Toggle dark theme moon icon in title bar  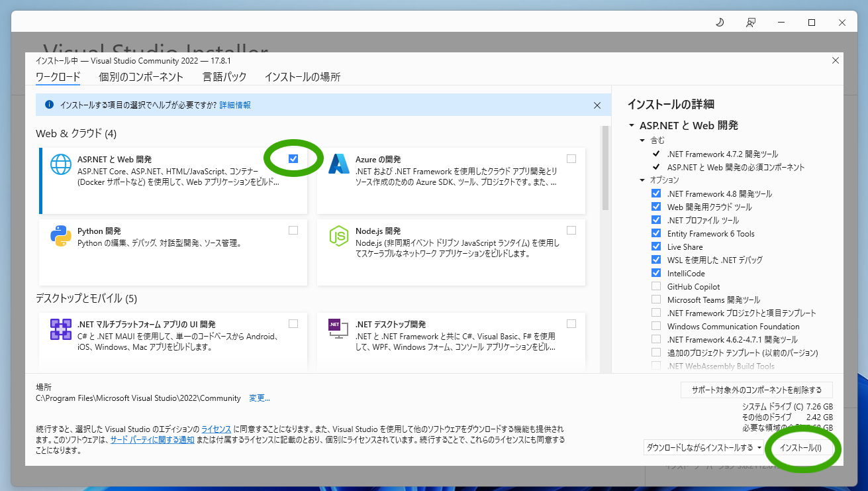point(720,23)
